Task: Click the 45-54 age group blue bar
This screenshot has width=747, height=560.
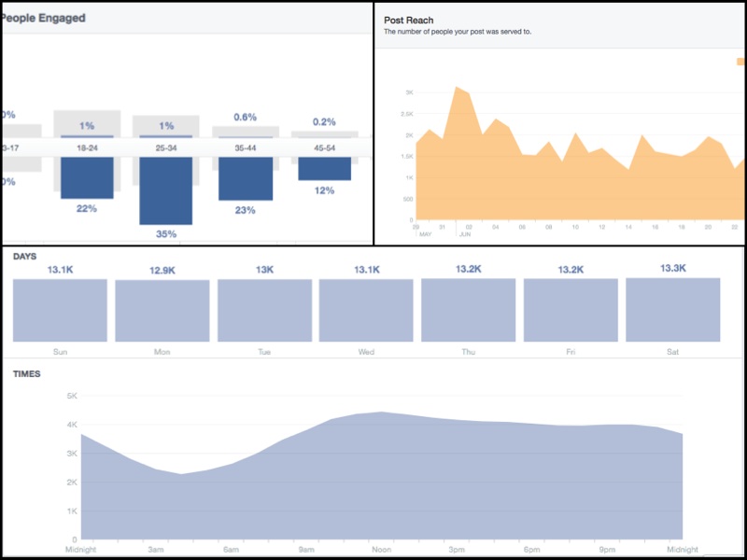Action: click(x=324, y=168)
